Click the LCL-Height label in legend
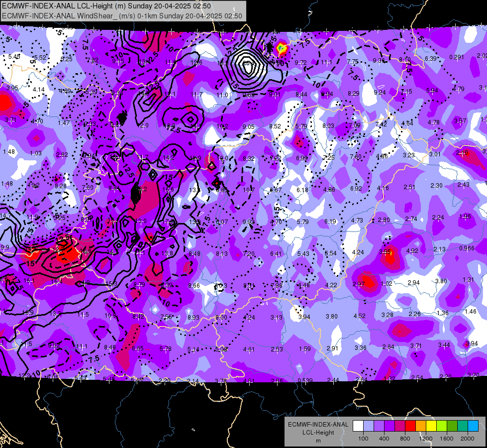 (318, 433)
